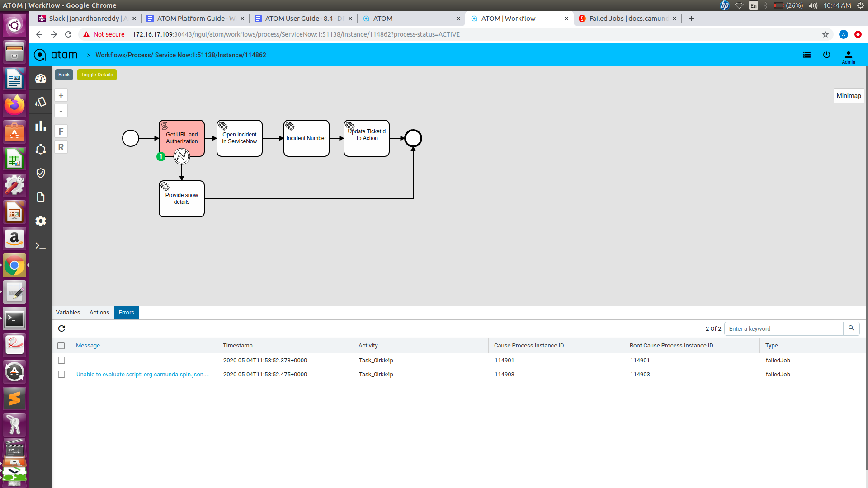Bookmark this page with the star icon
This screenshot has width=868, height=488.
[x=826, y=34]
